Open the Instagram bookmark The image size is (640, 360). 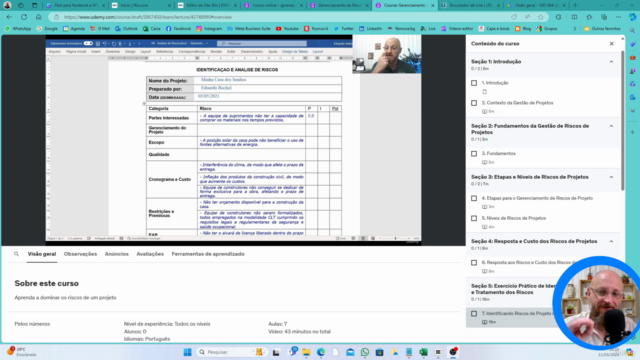pyautogui.click(x=209, y=29)
